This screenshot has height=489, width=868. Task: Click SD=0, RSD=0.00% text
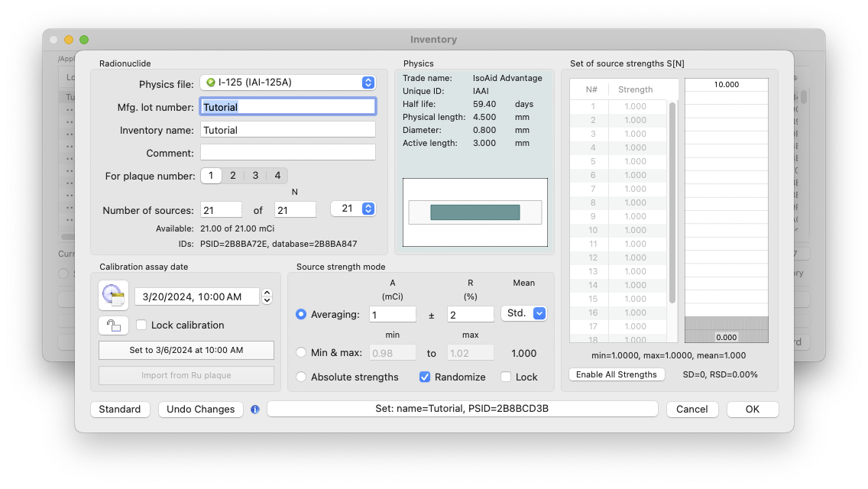(721, 374)
